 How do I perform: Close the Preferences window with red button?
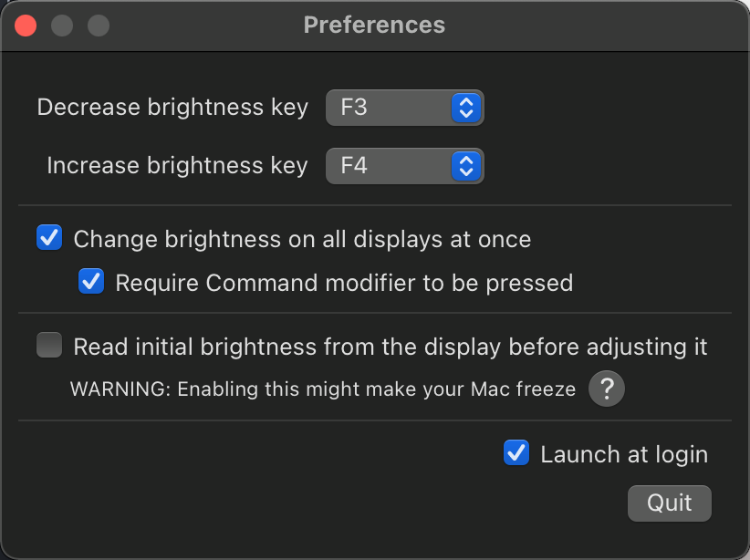tap(26, 26)
